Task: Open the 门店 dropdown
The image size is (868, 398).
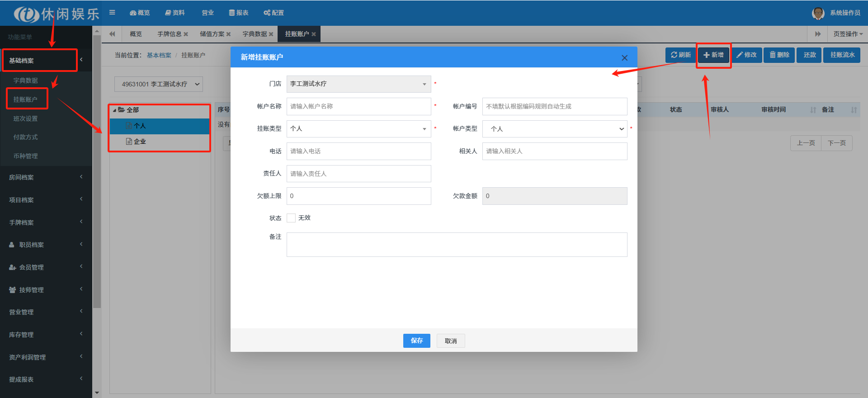Action: [359, 84]
